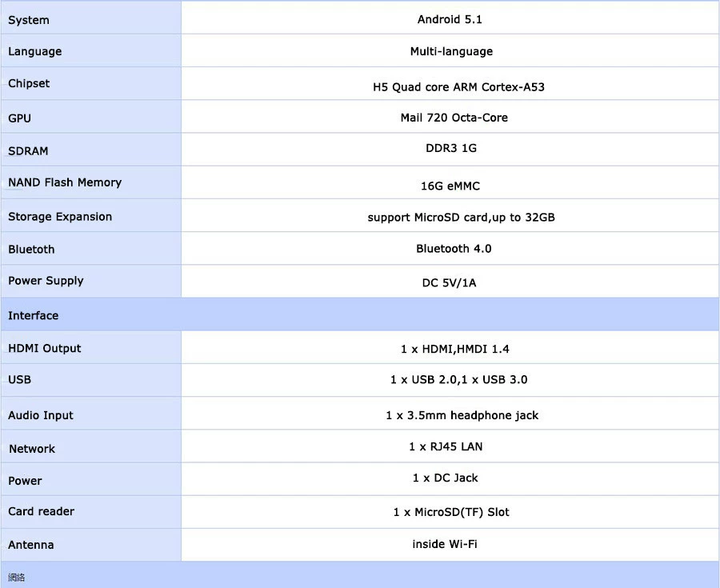Click the Power label in Interface section
Screen dimensions: 720x588
click(25, 481)
